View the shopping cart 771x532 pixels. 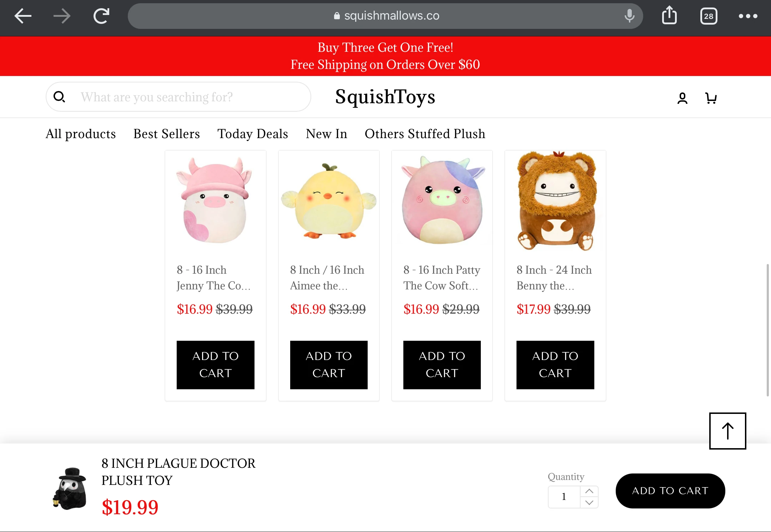pos(711,98)
